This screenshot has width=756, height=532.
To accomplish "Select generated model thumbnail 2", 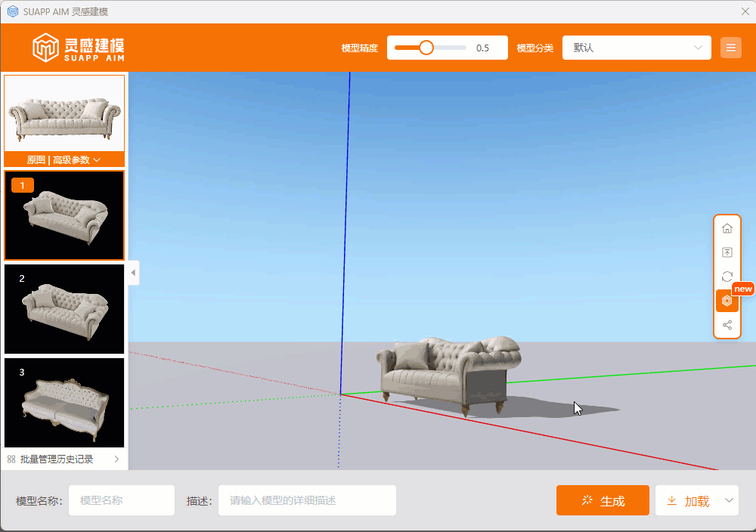I will pyautogui.click(x=64, y=308).
